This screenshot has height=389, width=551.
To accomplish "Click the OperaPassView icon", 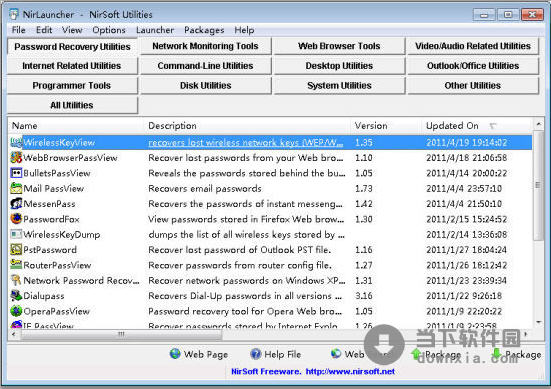I will (16, 311).
